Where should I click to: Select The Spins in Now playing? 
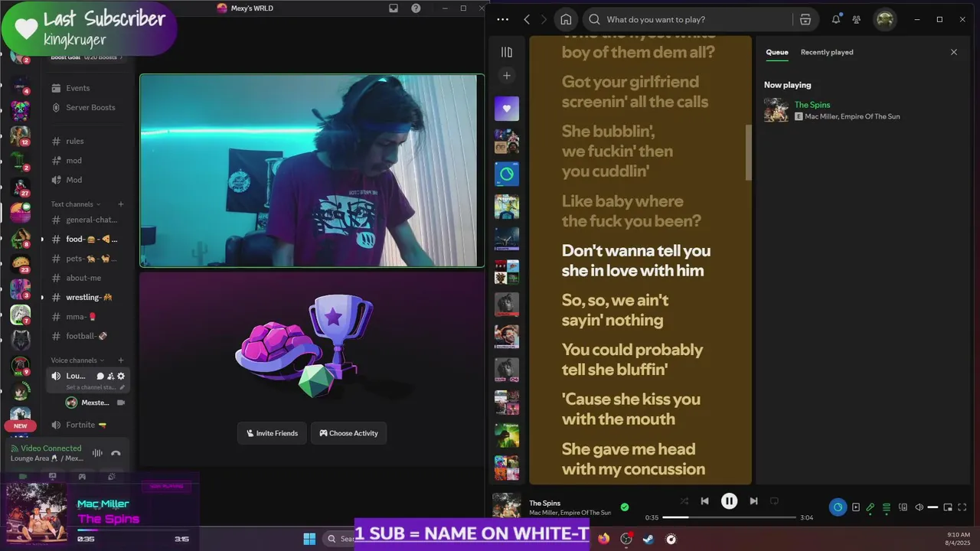tap(812, 105)
